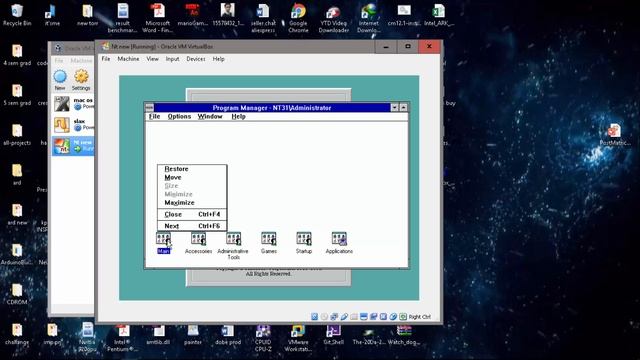640x360 pixels.
Task: Open VirtualBox VM Devices menu
Action: pyautogui.click(x=196, y=59)
